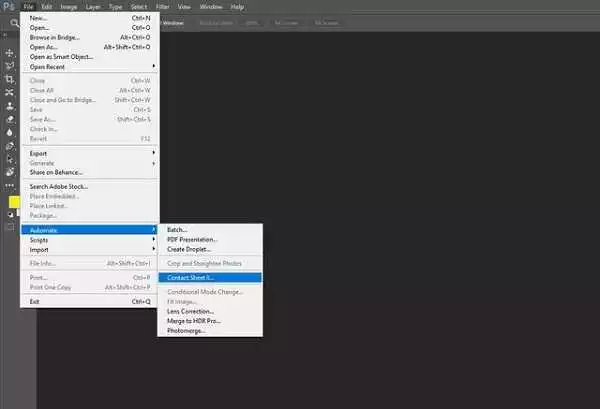Click the greyed File Info... entry
600x409 pixels.
(x=90, y=263)
